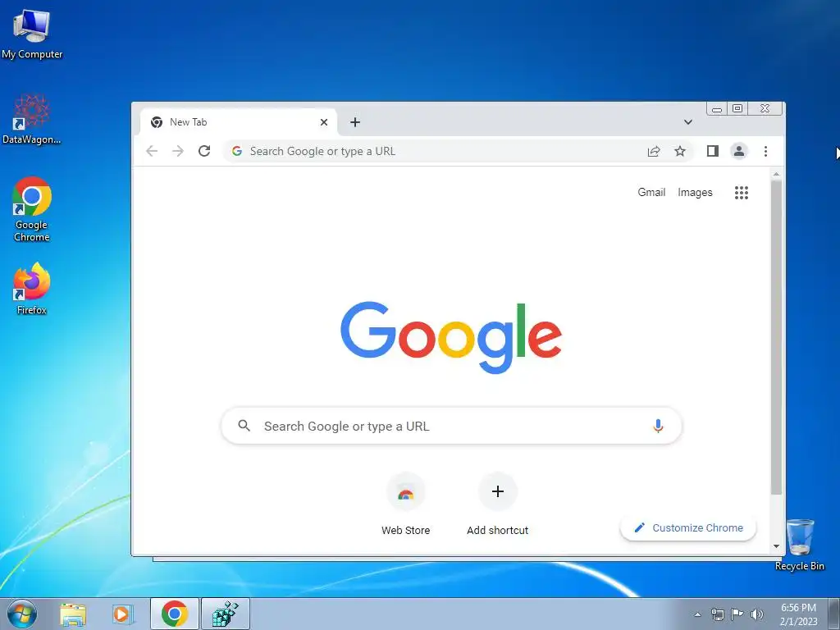This screenshot has height=630, width=840.
Task: Select the Recycle Bin icon
Action: 800,545
